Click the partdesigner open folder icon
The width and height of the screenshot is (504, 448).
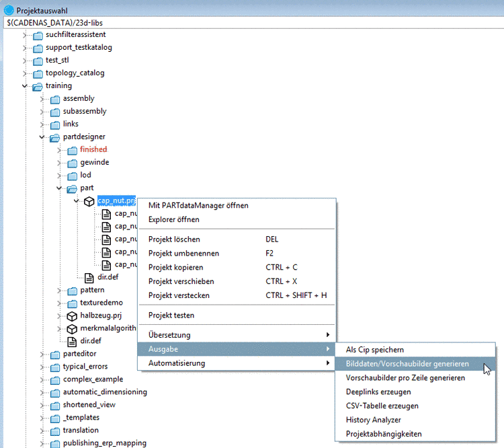pos(55,137)
